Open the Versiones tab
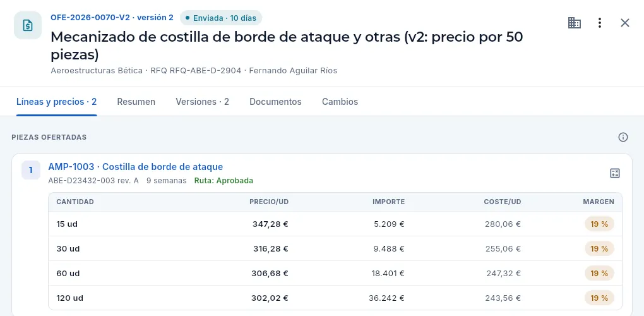Image resolution: width=644 pixels, height=316 pixels. pyautogui.click(x=203, y=102)
